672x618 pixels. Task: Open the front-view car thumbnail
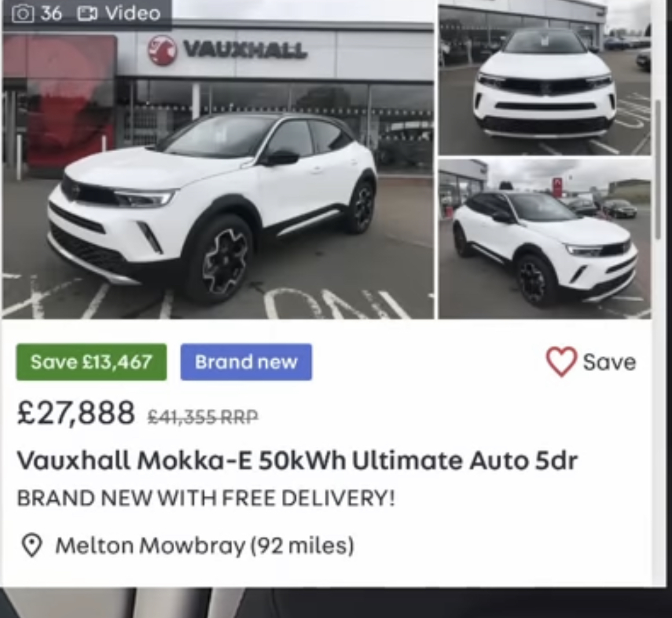(x=544, y=78)
